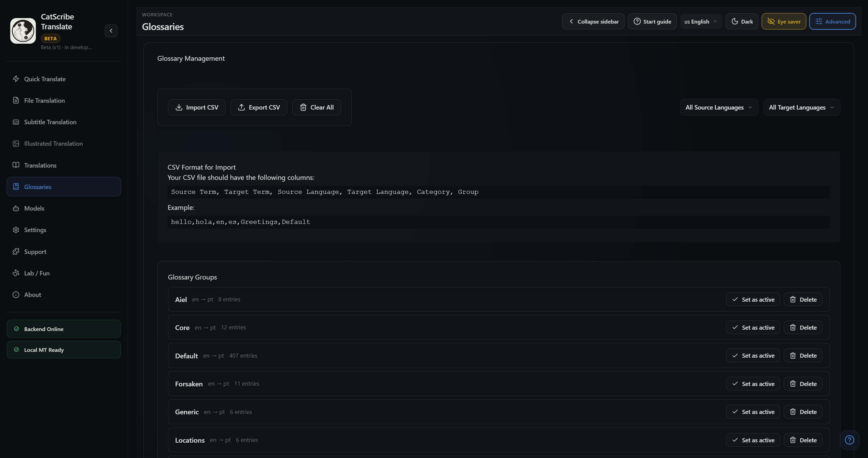The image size is (868, 458).
Task: Toggle Dark theme mode
Action: point(742,22)
